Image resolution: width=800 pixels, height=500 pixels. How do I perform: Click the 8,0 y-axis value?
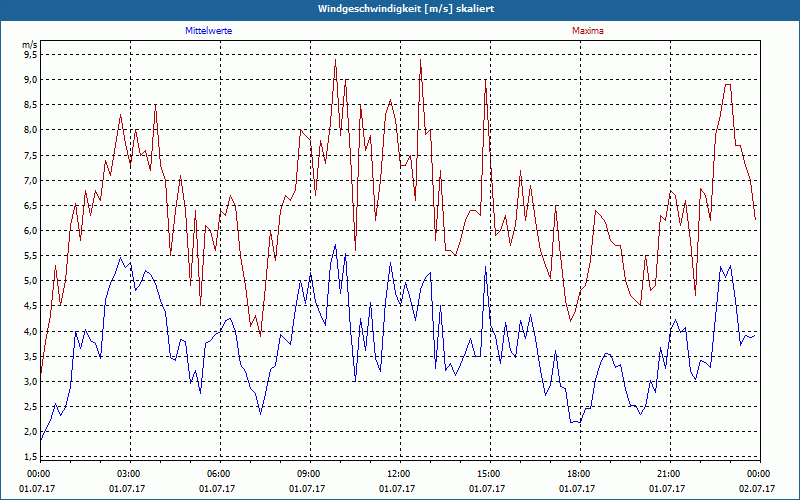click(x=30, y=130)
